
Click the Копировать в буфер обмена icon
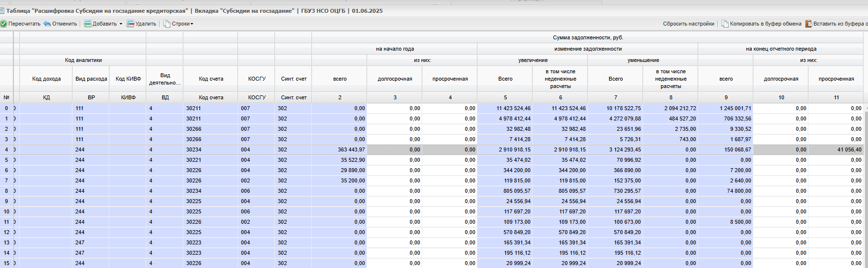click(x=725, y=24)
